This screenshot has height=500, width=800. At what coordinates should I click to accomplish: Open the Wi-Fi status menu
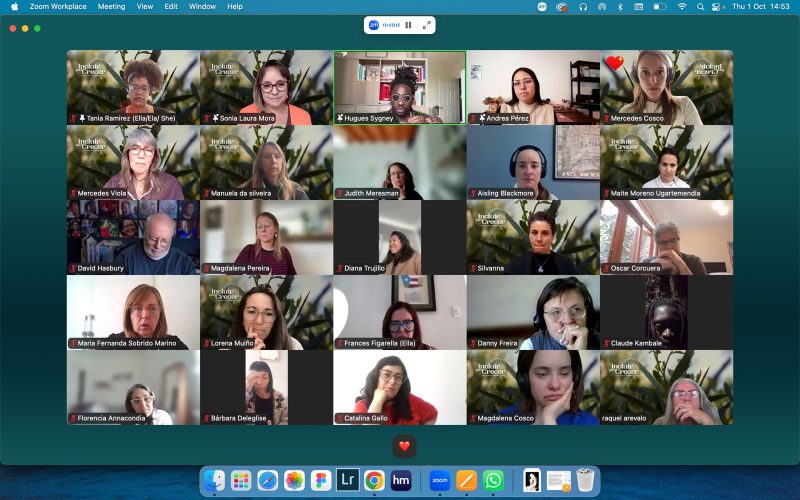tap(682, 7)
